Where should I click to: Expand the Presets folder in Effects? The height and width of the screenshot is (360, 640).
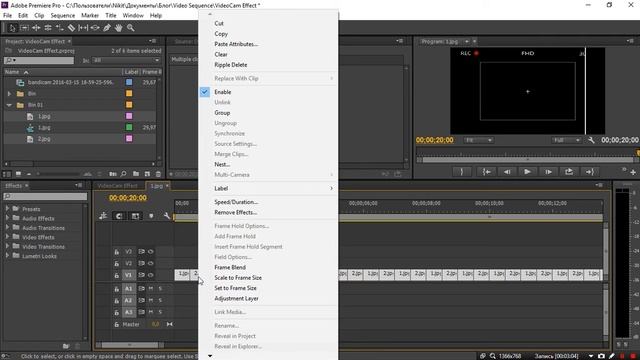tap(7, 208)
